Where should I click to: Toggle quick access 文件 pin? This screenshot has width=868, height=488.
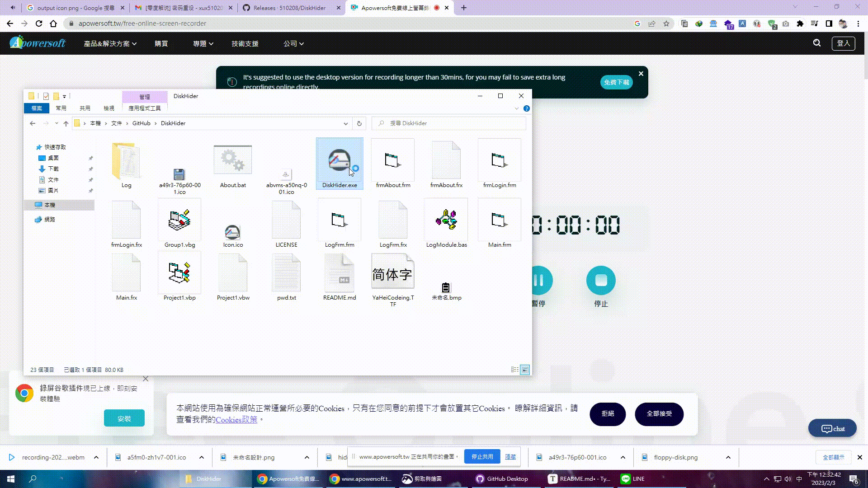pyautogui.click(x=90, y=180)
